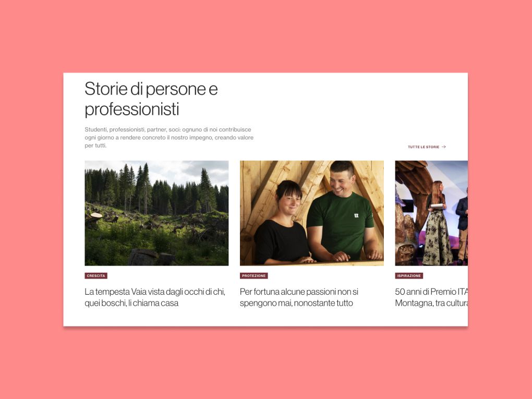Open article 50 anni di Premio ITAS

431,297
